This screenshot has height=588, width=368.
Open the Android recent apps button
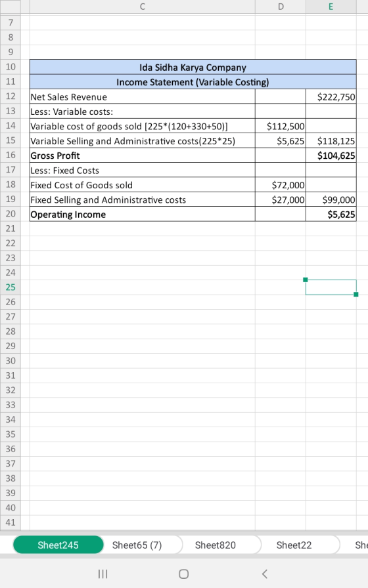[103, 574]
